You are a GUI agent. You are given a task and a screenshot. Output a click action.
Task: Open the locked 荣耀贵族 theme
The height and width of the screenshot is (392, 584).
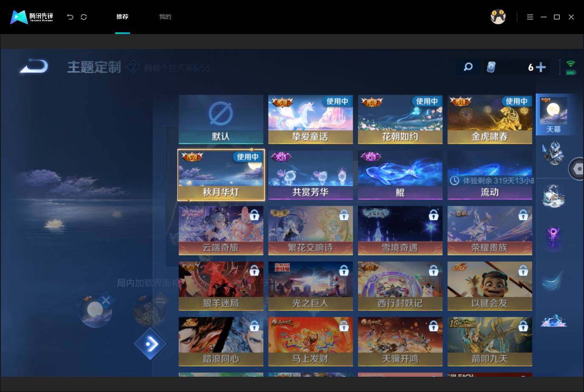[x=490, y=230]
